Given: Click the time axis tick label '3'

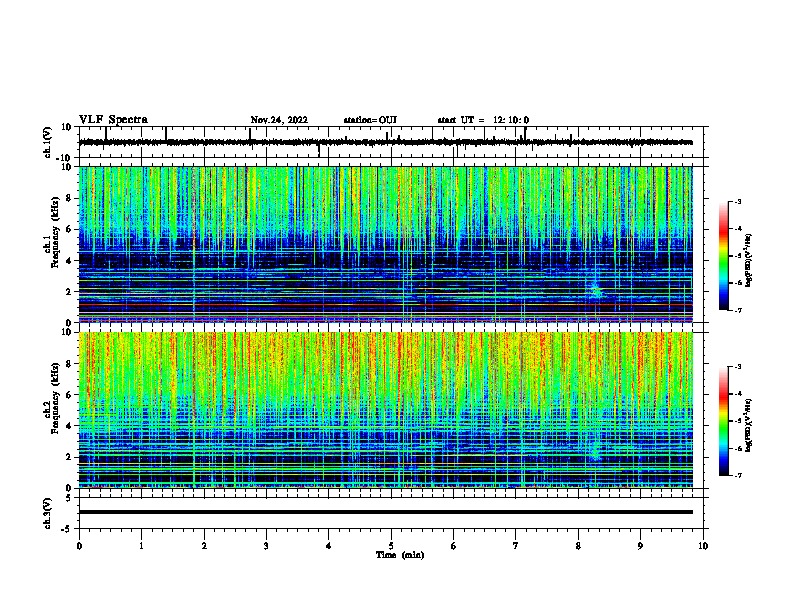Looking at the screenshot, I should pyautogui.click(x=266, y=546).
